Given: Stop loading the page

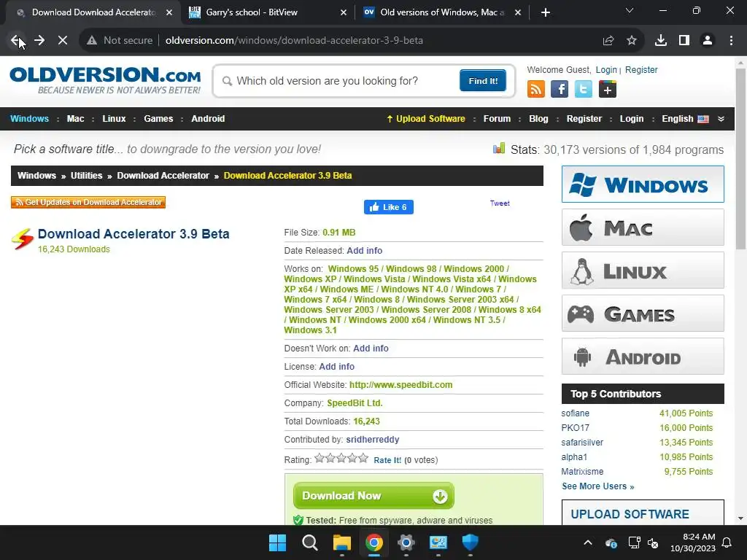Looking at the screenshot, I should 63,41.
